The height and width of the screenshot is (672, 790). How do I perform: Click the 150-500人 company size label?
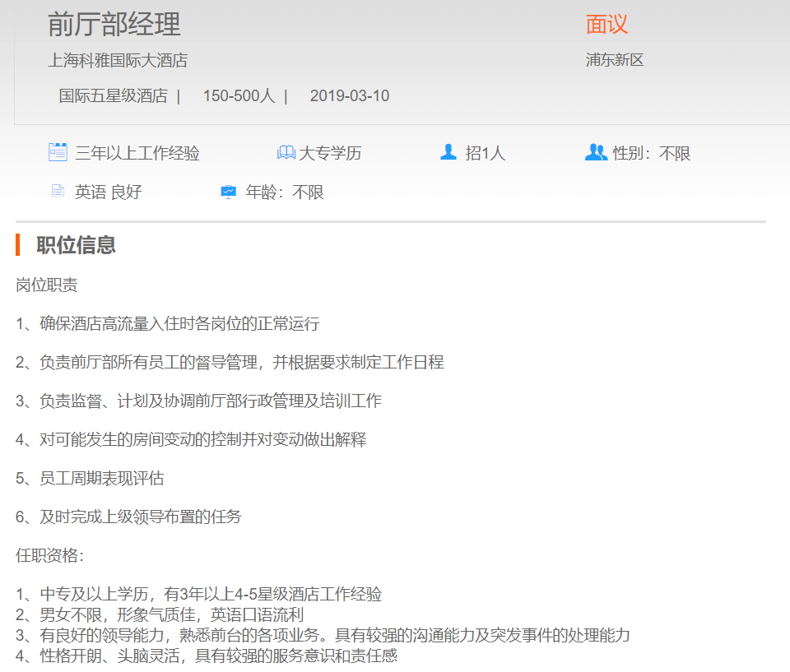pos(239,96)
